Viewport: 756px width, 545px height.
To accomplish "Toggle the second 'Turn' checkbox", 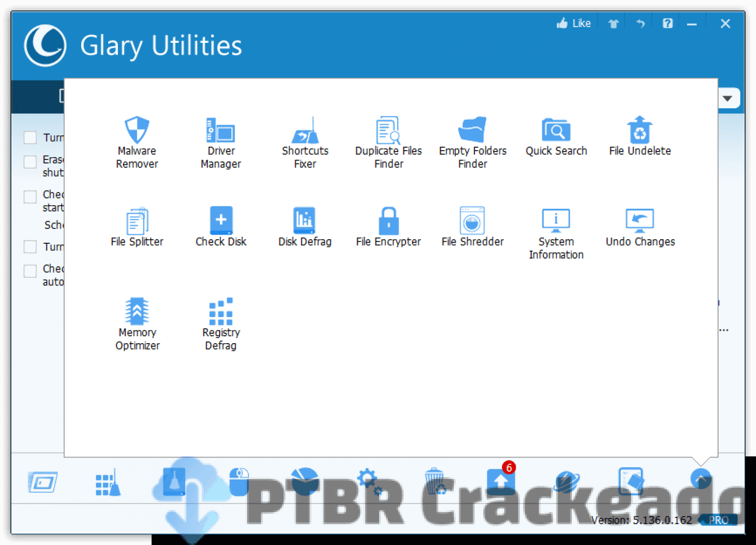I will point(30,247).
